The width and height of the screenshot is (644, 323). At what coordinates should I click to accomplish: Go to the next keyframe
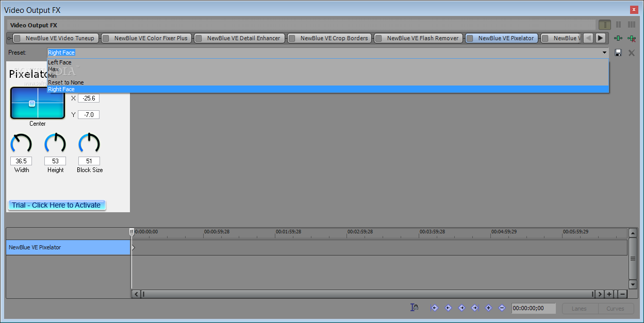pyautogui.click(x=461, y=308)
